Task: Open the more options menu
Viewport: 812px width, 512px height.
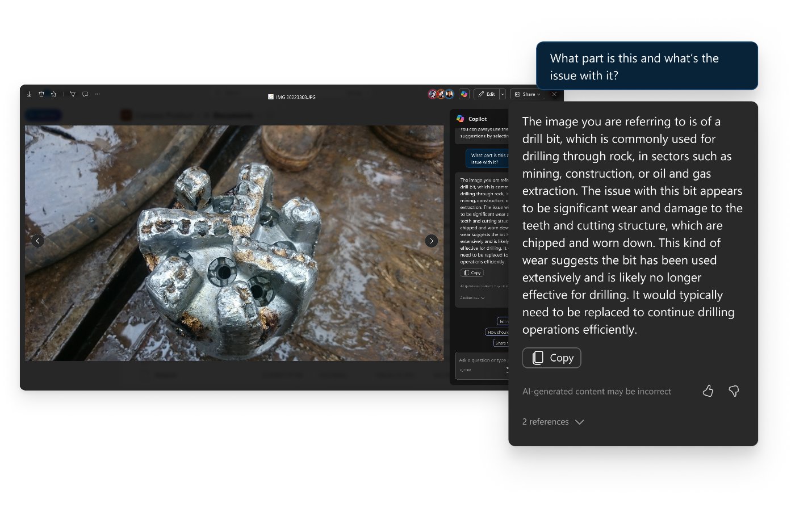Action: pyautogui.click(x=97, y=94)
